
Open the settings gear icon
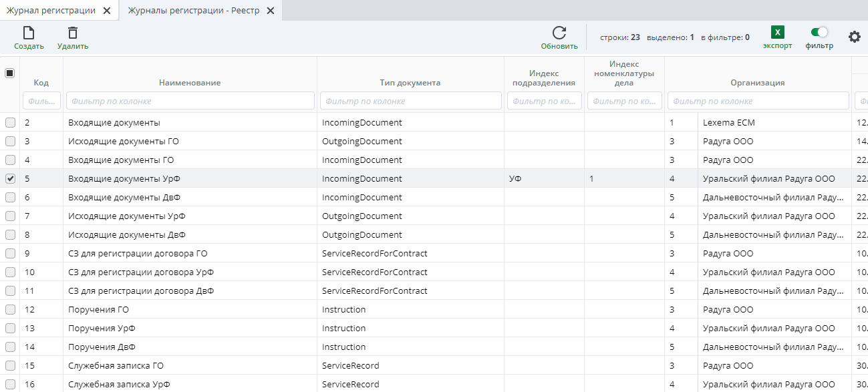(x=855, y=37)
